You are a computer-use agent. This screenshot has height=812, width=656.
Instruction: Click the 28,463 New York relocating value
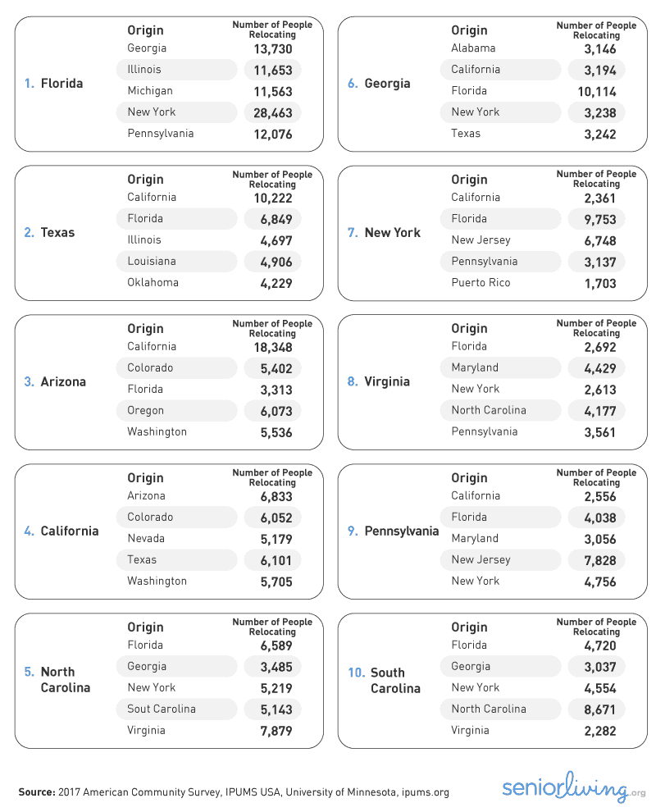coord(273,113)
